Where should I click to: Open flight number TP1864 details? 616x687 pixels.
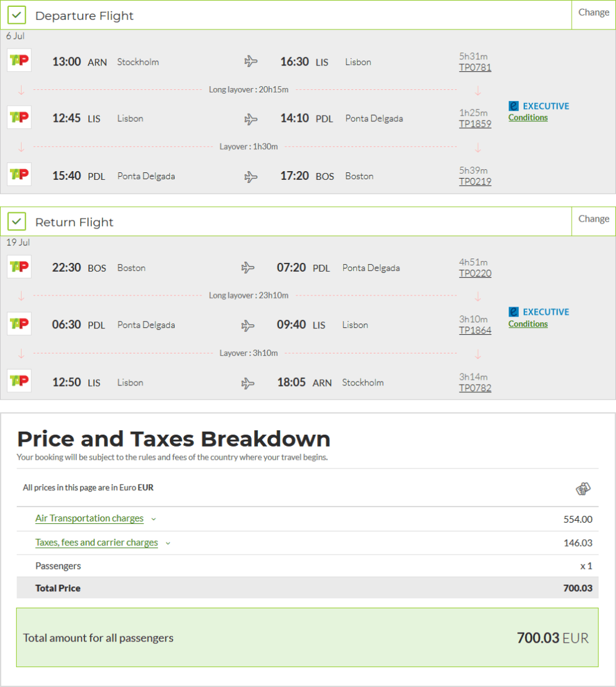[x=475, y=330]
